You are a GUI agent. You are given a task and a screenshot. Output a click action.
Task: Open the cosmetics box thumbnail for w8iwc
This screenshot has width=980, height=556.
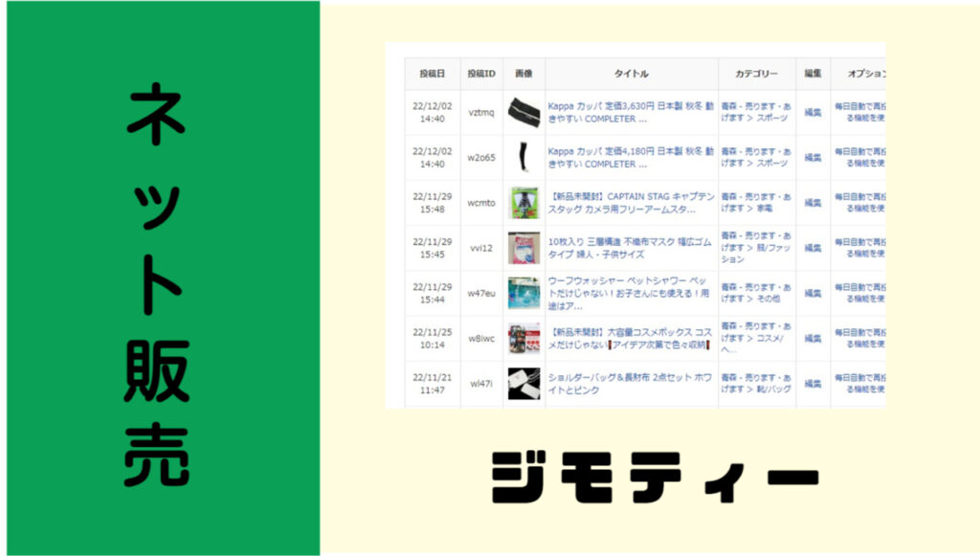click(523, 339)
